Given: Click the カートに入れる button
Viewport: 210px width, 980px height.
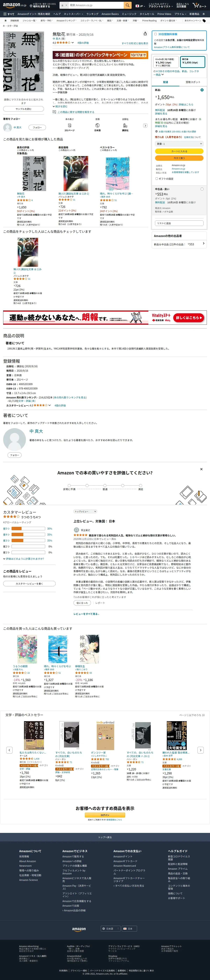Looking at the screenshot, I should [179, 151].
